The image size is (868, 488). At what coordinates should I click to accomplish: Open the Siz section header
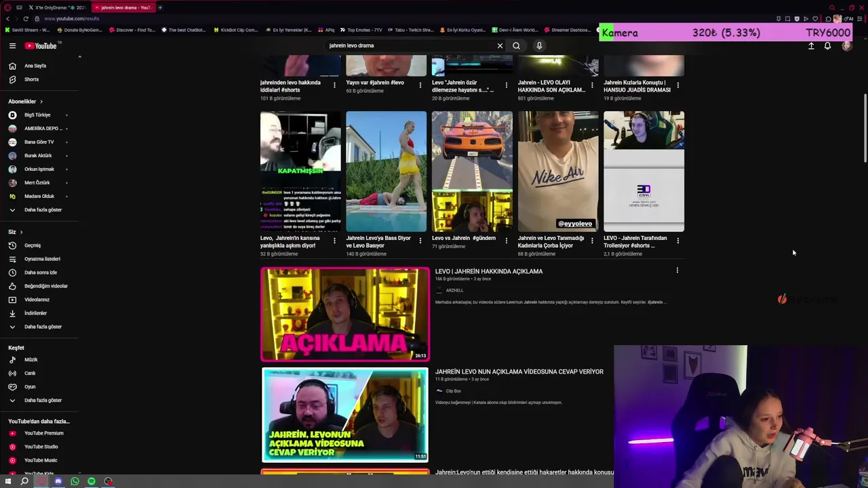tap(15, 232)
